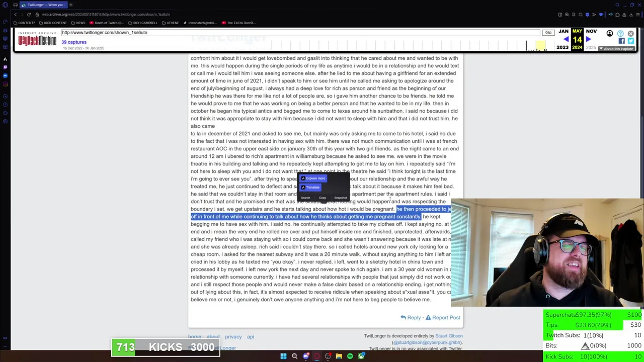Open Spotify from taskbar
This screenshot has width=644, height=362.
click(x=350, y=356)
